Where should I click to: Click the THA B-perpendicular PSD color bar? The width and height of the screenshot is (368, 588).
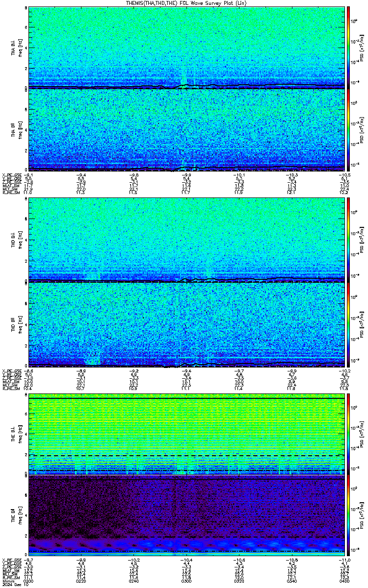348,47
